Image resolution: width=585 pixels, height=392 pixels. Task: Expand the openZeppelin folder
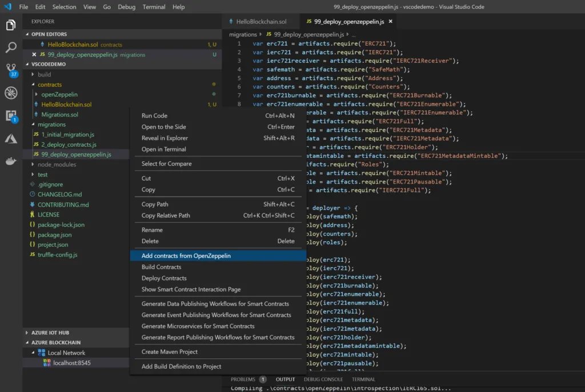pyautogui.click(x=36, y=94)
